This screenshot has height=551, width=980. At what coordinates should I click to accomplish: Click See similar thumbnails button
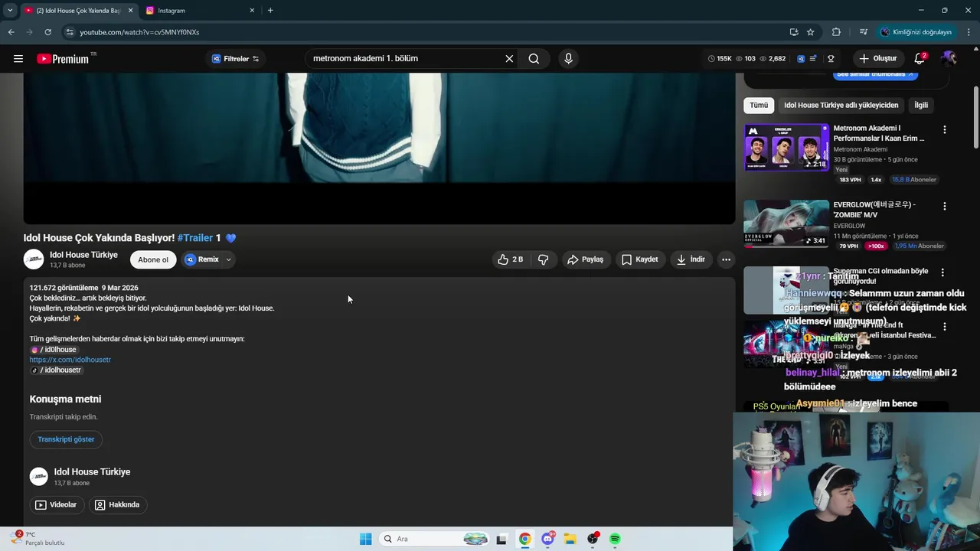tap(875, 75)
